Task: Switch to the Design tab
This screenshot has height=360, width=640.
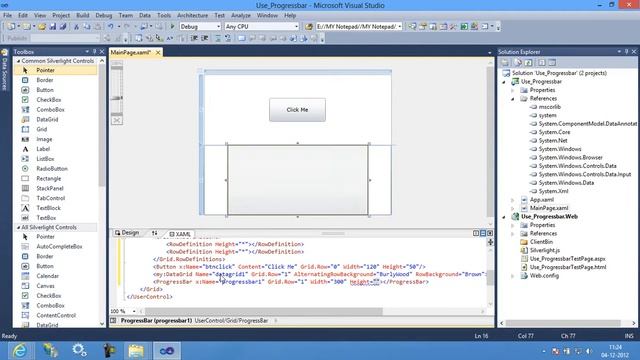Action: point(127,233)
